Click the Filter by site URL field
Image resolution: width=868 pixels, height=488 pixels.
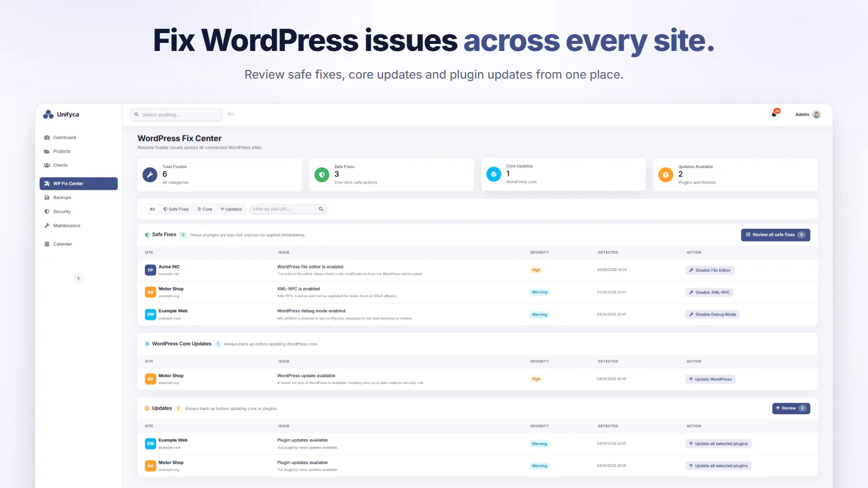pyautogui.click(x=283, y=209)
